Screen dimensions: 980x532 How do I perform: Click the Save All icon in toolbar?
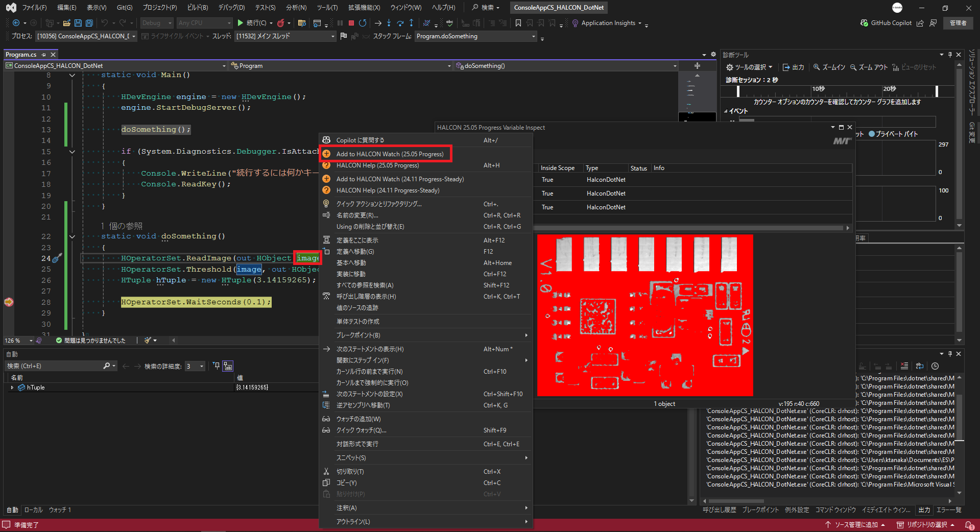[89, 23]
